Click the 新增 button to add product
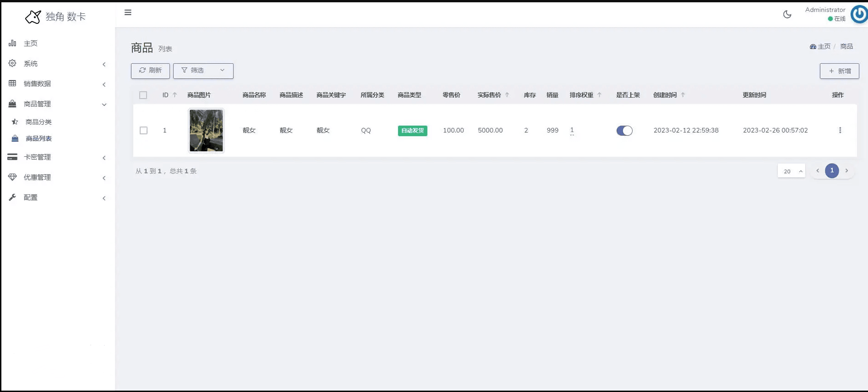Screen dimensions: 868x392 pos(839,71)
